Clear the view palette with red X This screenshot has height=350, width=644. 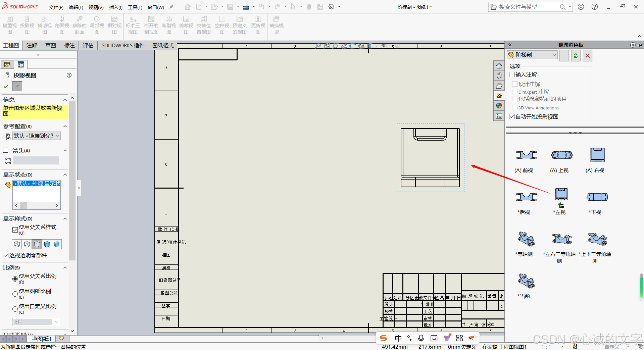coord(588,56)
